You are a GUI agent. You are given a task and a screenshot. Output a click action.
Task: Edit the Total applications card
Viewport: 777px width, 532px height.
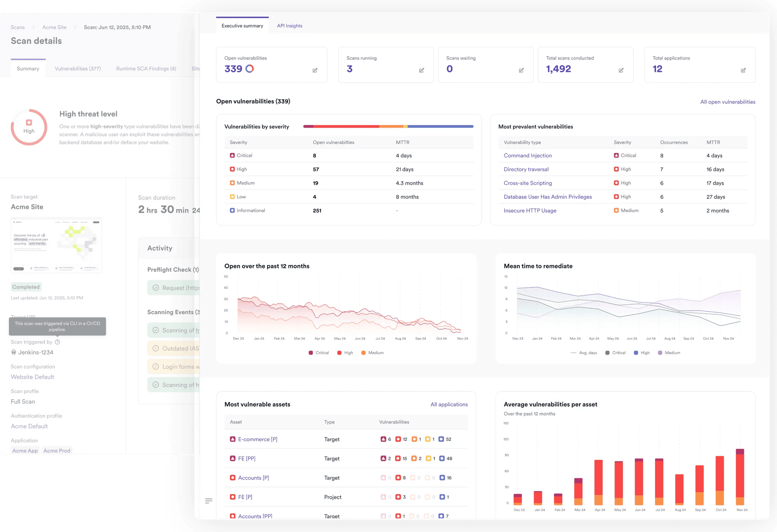(743, 70)
